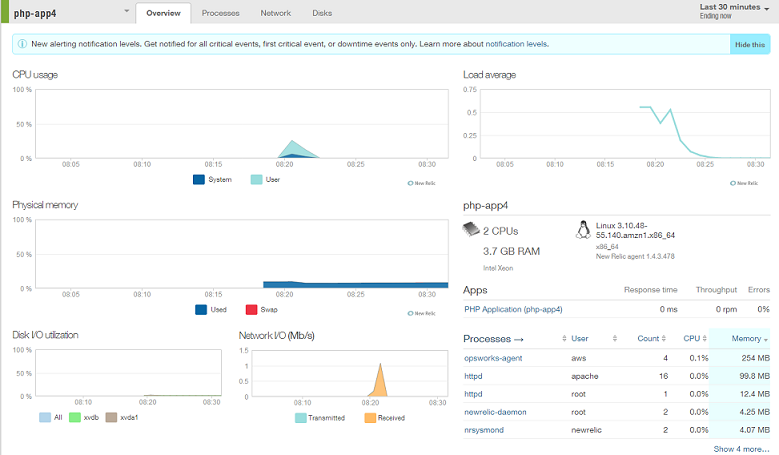Toggle the Swap legend swatch in Physical memory
The height and width of the screenshot is (455, 779).
(251, 309)
